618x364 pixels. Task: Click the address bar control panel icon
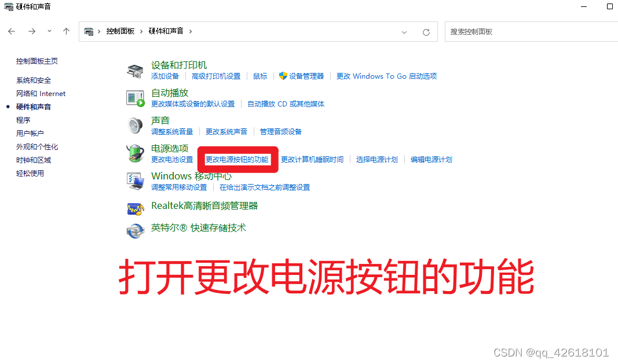89,31
